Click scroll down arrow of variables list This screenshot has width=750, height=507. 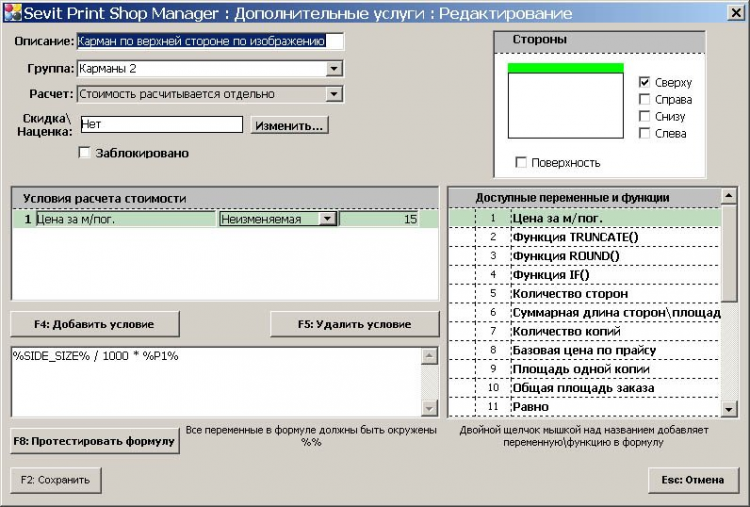(728, 409)
